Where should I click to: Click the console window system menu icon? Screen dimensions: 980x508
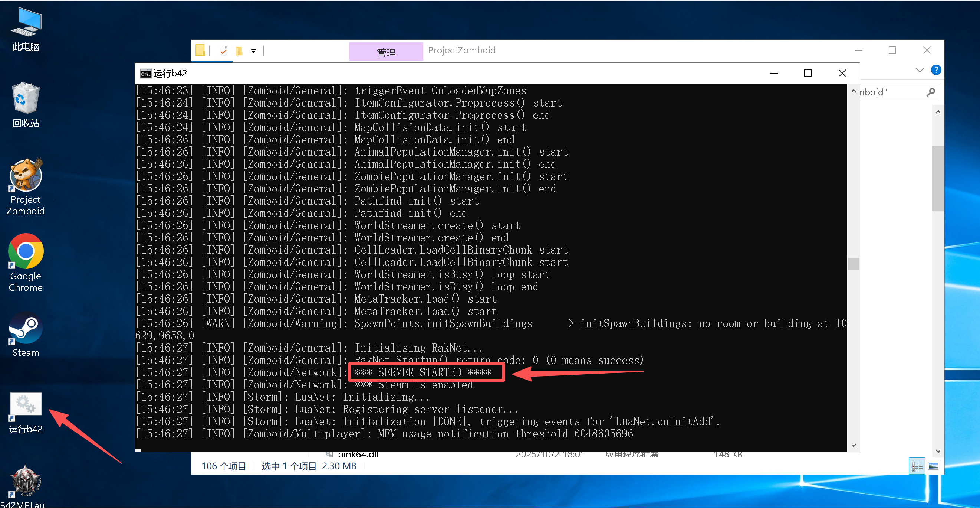click(145, 74)
